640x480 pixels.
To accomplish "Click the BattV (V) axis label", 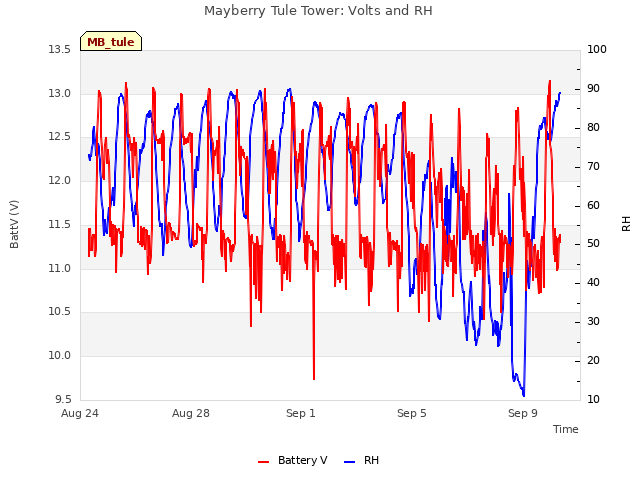I will [14, 224].
